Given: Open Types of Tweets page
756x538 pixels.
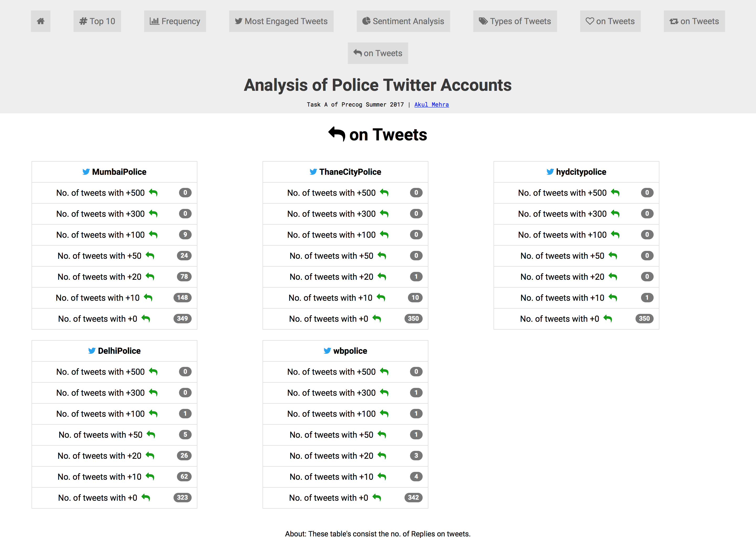Looking at the screenshot, I should 514,21.
